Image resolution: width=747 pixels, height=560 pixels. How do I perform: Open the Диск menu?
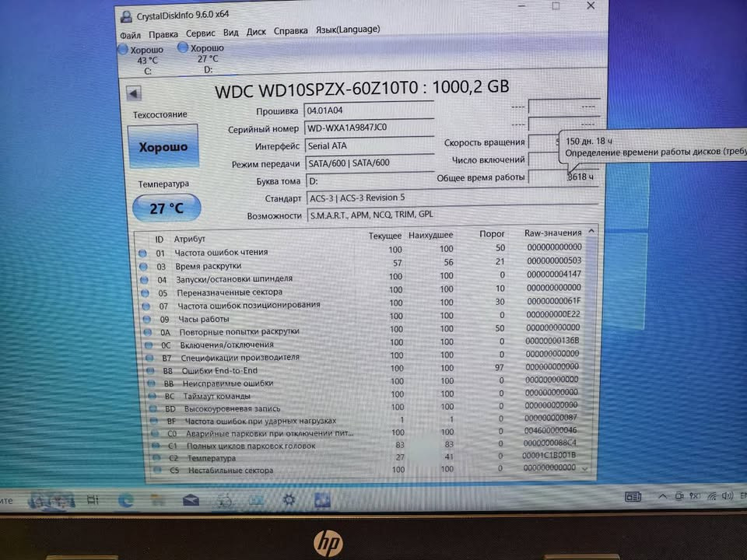[256, 32]
